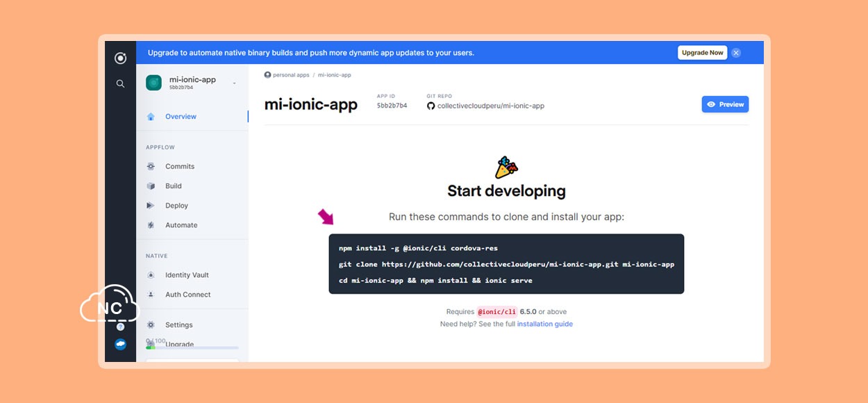
Task: Click the @ionic/cli code tag
Action: pyautogui.click(x=497, y=312)
